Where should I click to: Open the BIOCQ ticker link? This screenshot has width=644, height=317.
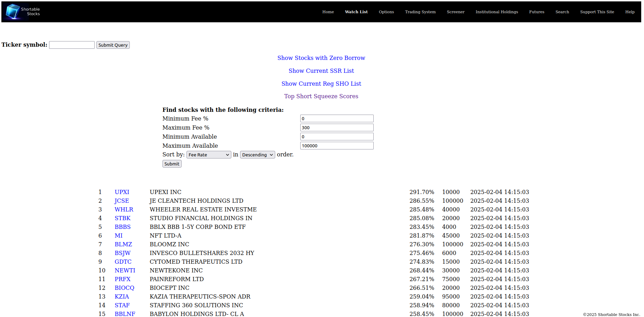(x=124, y=288)
